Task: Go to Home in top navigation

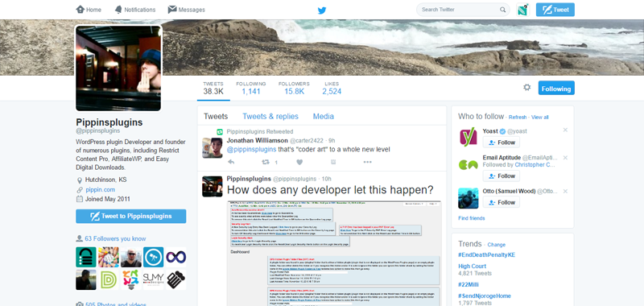Action: (89, 10)
